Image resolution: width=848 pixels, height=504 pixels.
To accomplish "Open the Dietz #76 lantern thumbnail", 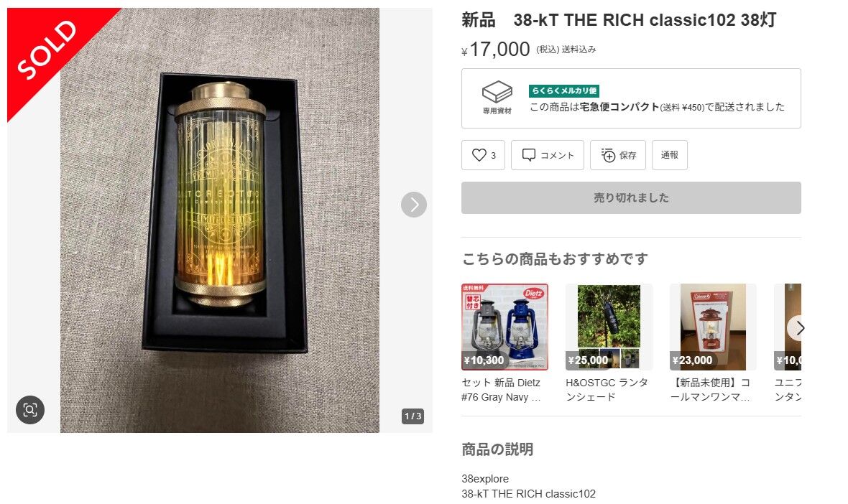I will click(504, 327).
